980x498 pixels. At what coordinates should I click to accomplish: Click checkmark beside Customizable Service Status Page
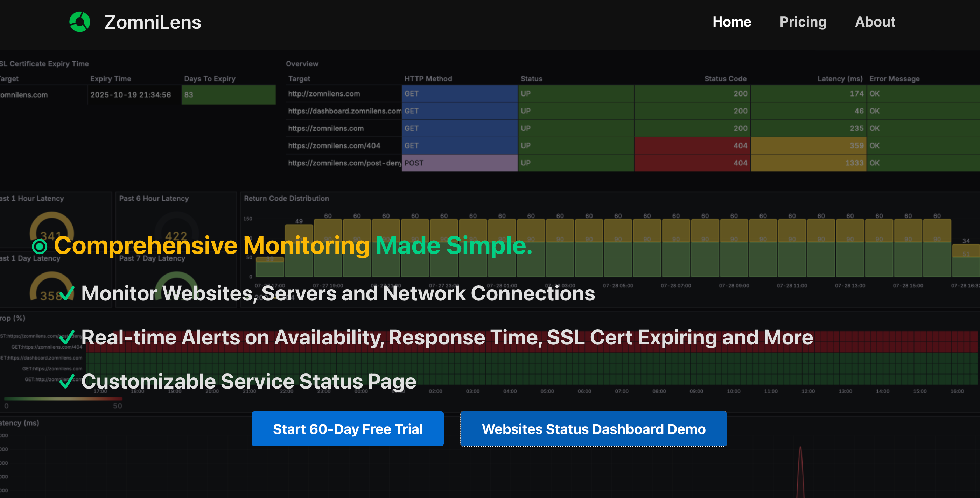(67, 381)
